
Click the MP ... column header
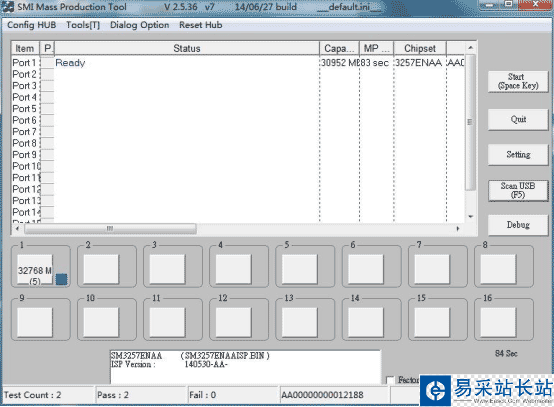pyautogui.click(x=377, y=48)
